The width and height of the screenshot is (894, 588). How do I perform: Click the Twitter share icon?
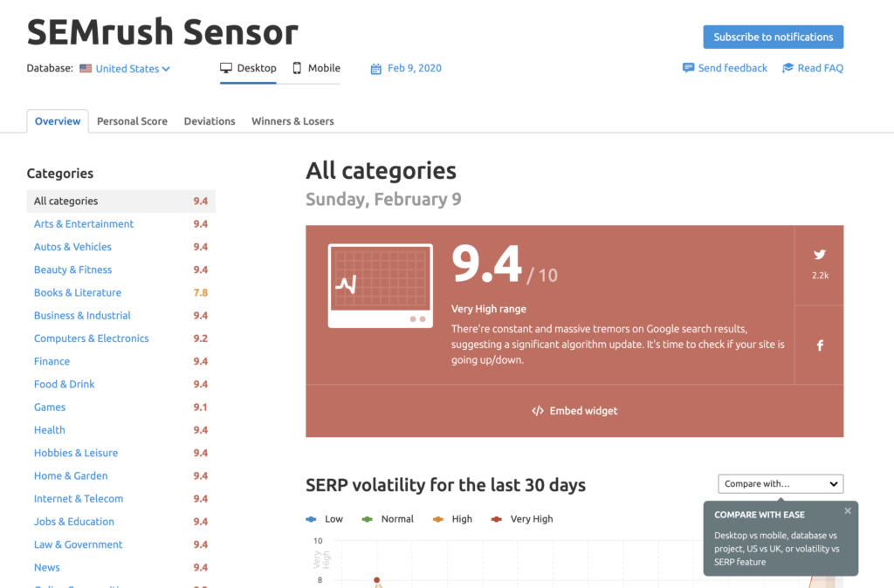click(820, 255)
